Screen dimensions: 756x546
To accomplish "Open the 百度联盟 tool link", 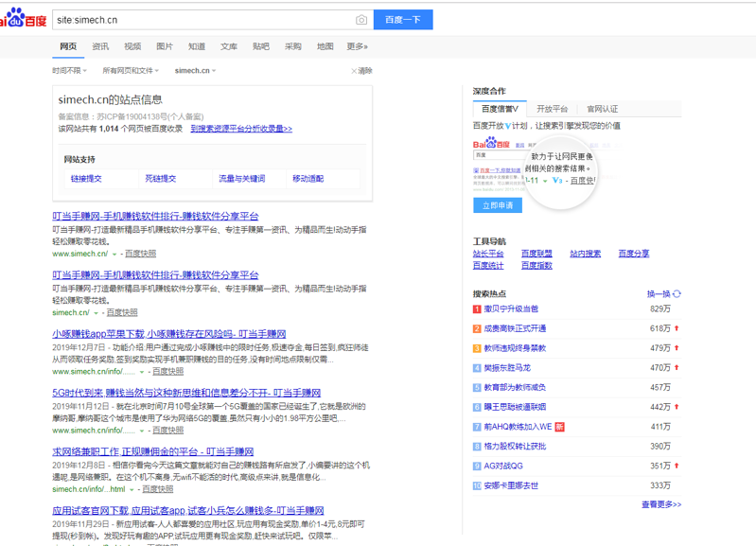I will 536,254.
